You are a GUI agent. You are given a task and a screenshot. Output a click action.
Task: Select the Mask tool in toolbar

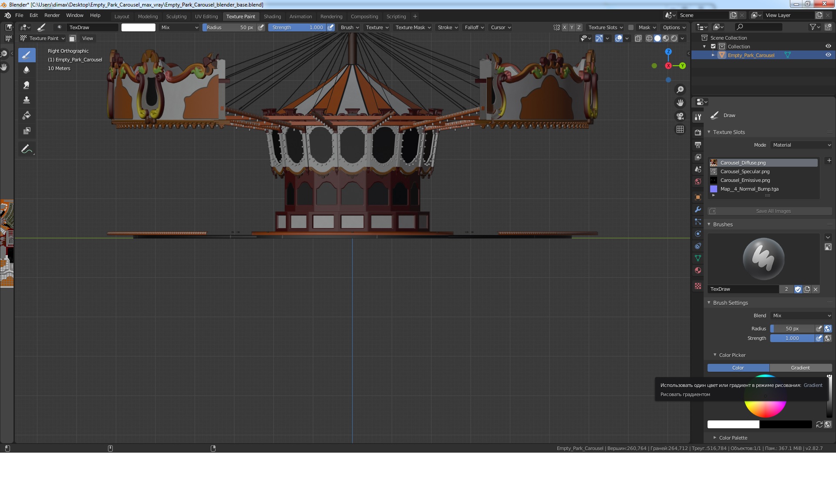tap(27, 131)
